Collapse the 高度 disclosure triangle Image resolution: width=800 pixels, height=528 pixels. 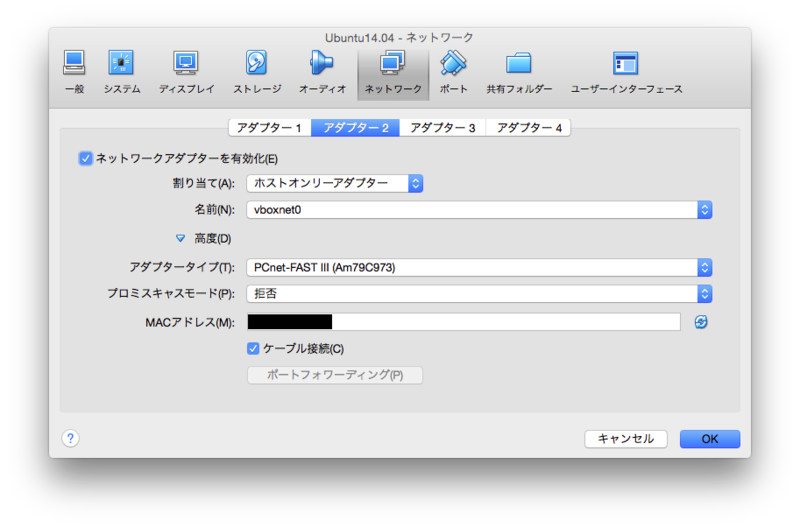180,238
